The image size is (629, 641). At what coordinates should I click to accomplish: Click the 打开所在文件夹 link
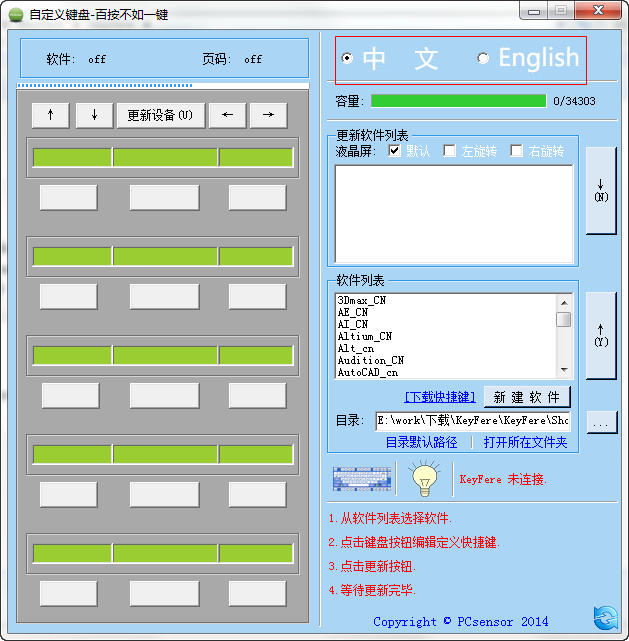click(526, 442)
